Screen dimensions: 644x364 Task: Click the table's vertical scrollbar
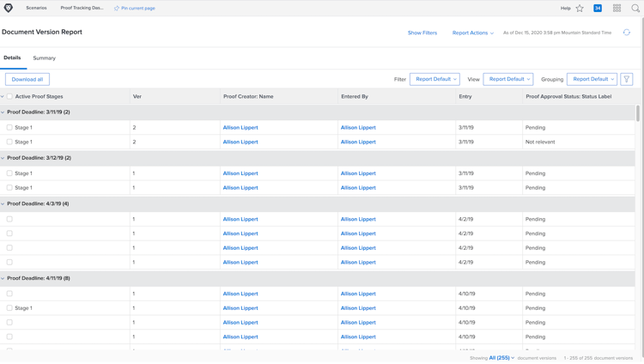coord(637,113)
